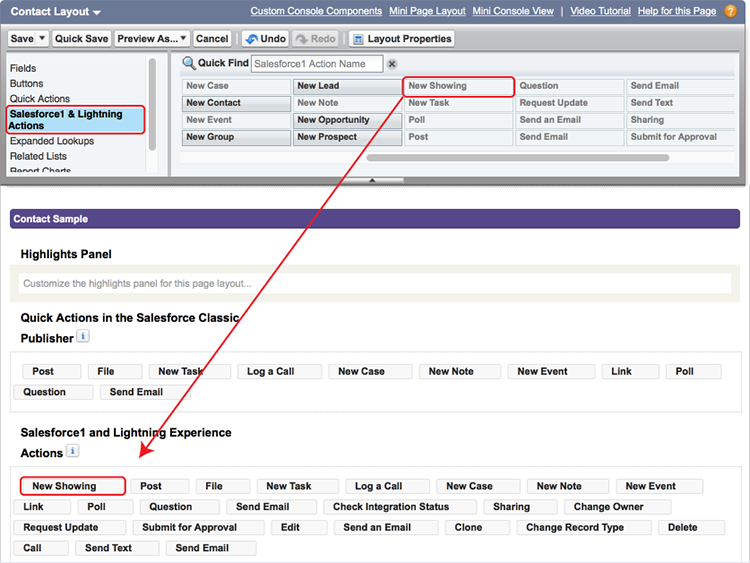Click the Quick Find magnifier icon
This screenshot has height=563, width=750.
click(189, 63)
